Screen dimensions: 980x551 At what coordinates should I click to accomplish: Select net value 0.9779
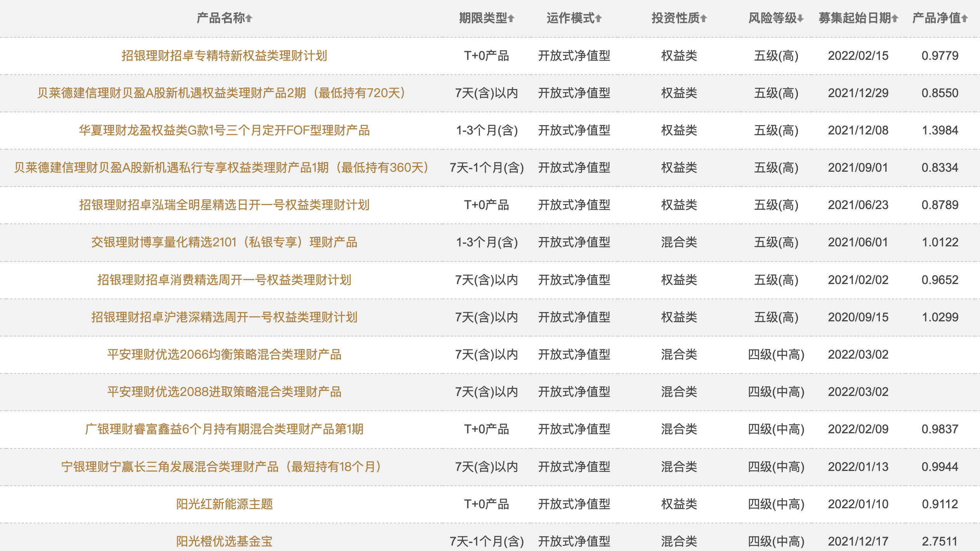[940, 56]
